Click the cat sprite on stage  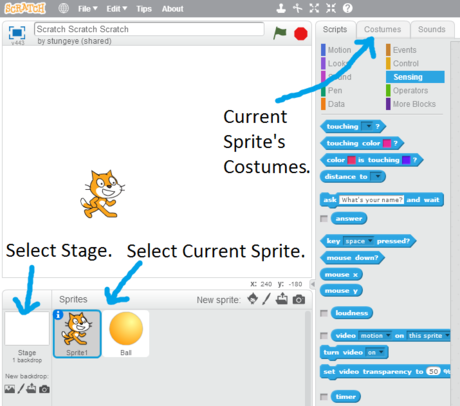(x=103, y=194)
